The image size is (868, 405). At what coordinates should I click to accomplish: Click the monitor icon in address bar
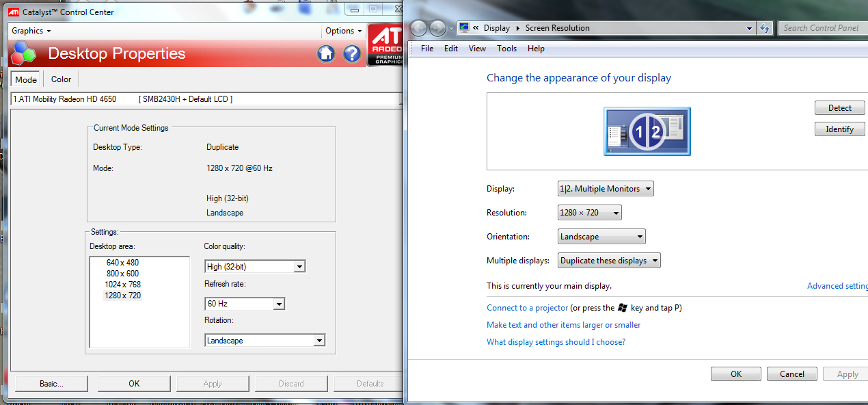point(465,28)
